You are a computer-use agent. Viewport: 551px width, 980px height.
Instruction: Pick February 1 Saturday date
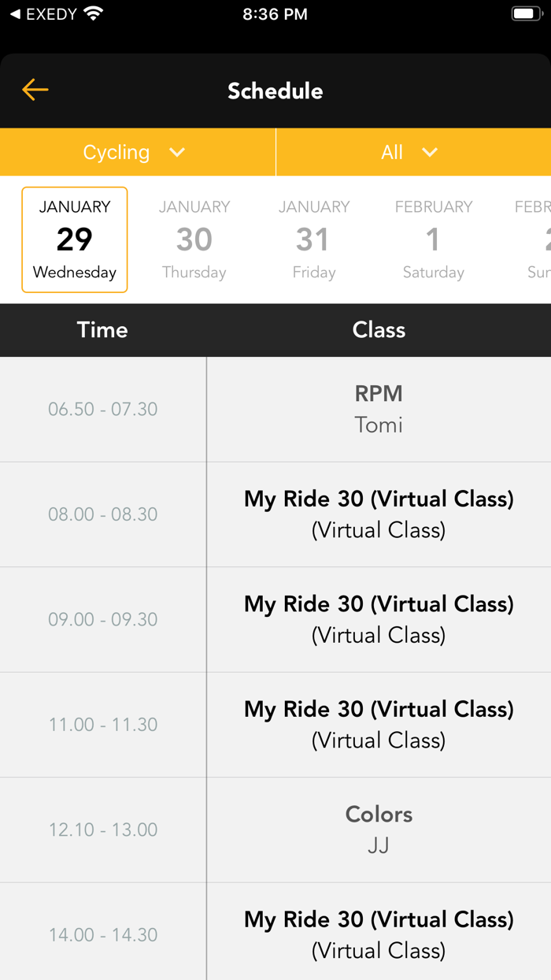pyautogui.click(x=434, y=239)
